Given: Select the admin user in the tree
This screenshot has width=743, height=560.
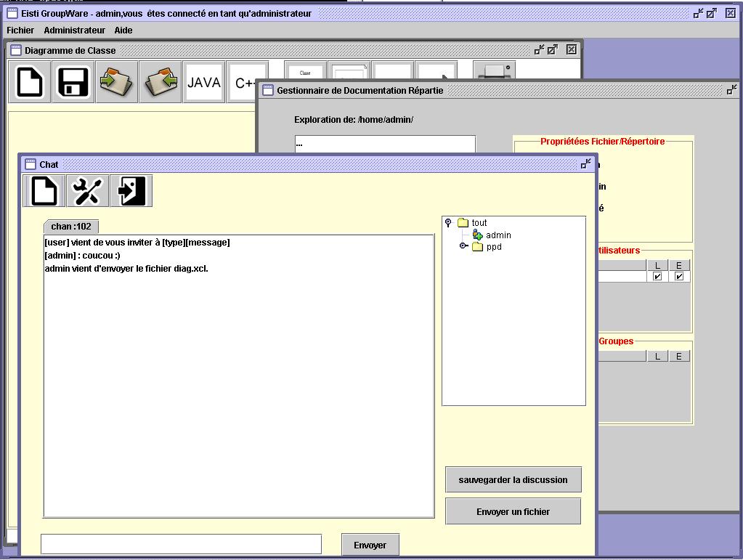Looking at the screenshot, I should click(498, 235).
